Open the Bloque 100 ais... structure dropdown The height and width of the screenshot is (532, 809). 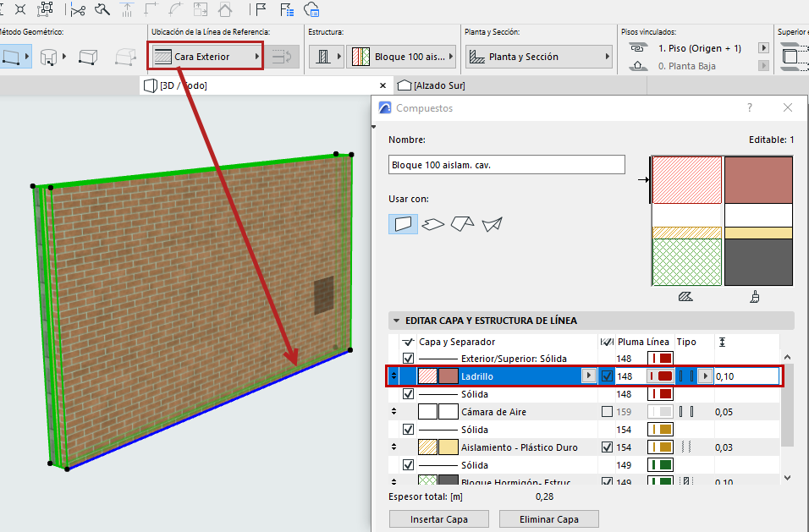pyautogui.click(x=402, y=56)
